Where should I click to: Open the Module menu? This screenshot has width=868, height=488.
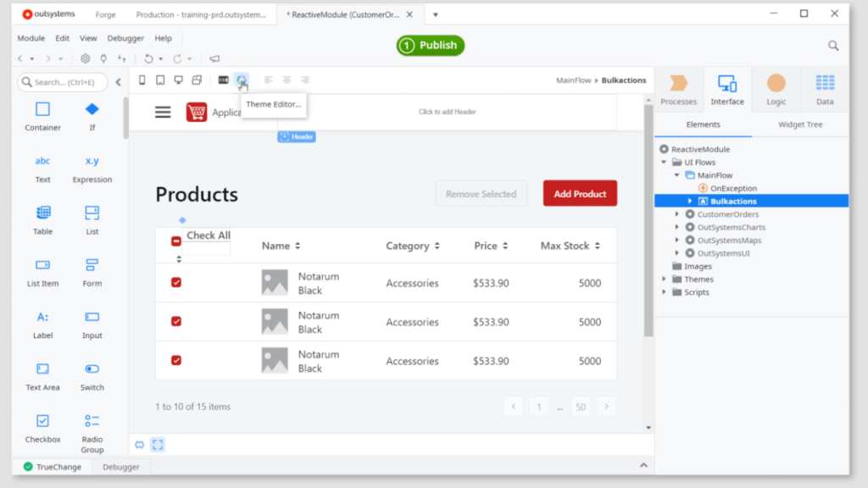pyautogui.click(x=31, y=38)
